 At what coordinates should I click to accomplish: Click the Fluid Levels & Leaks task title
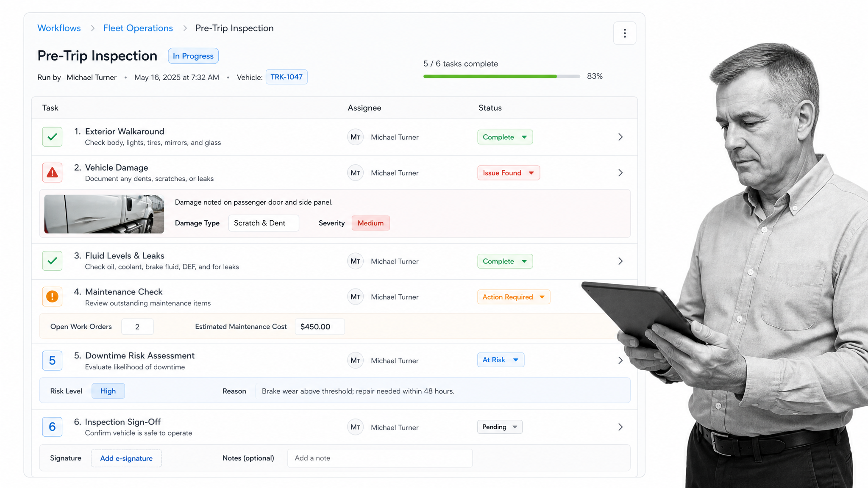125,255
